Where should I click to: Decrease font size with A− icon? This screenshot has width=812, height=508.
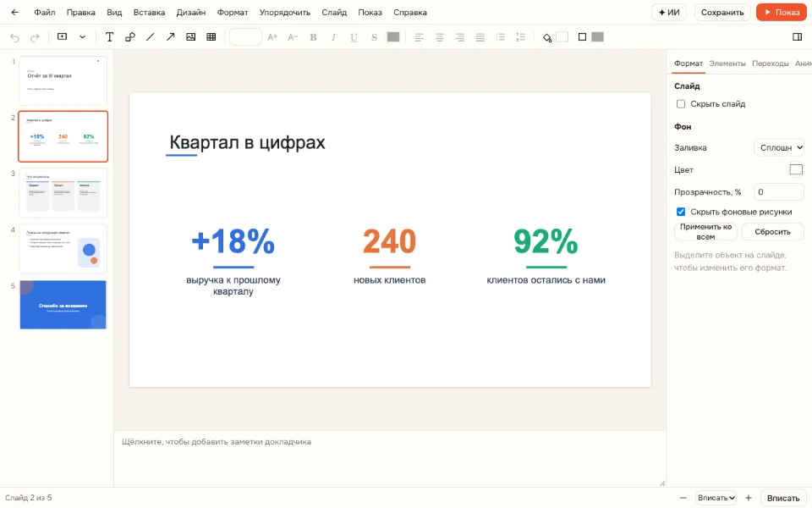[x=293, y=36]
